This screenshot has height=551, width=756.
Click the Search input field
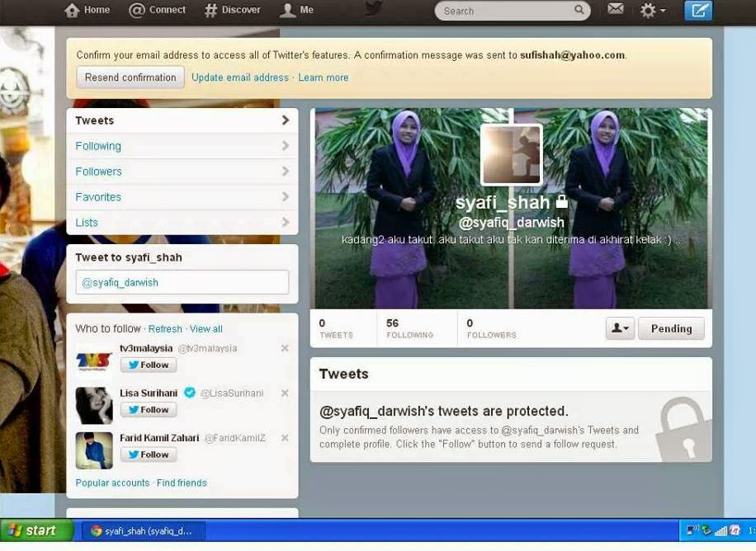512,11
